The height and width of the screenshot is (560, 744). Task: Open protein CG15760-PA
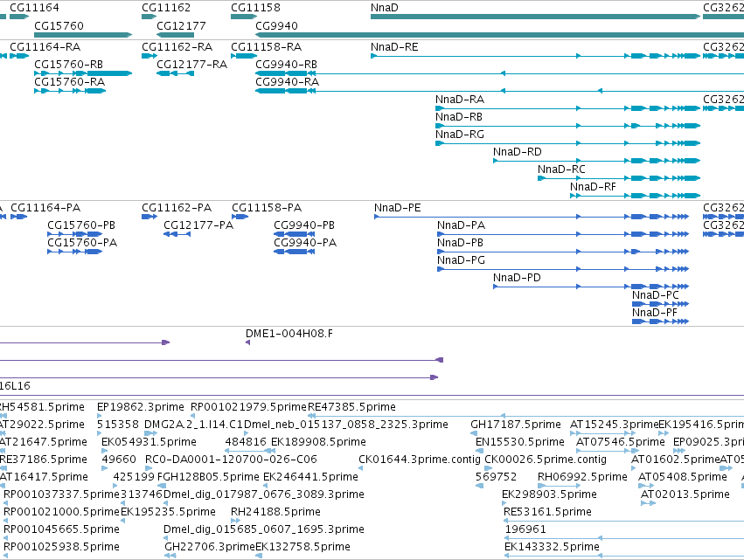click(82, 243)
